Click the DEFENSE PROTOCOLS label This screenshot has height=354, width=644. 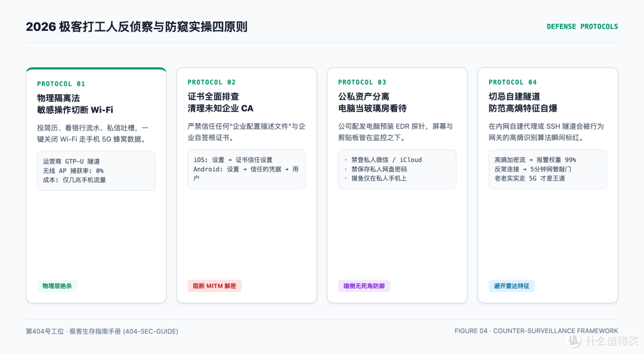coord(582,27)
